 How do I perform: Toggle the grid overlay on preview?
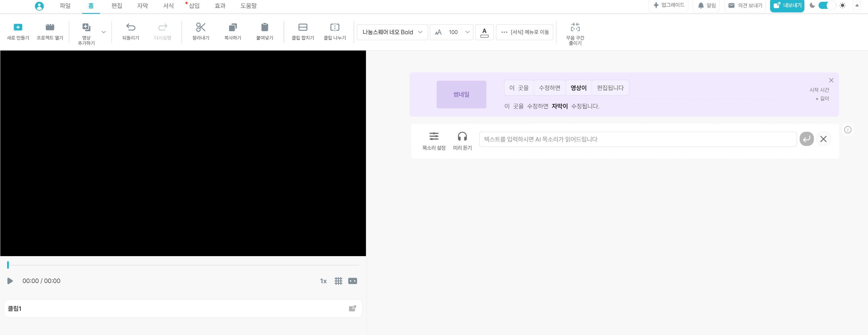338,281
